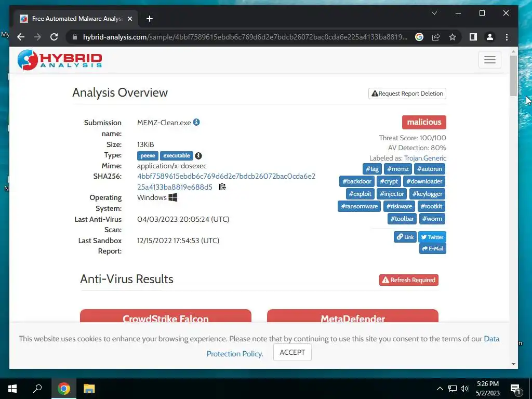Click the Chrome icon in the taskbar
Screen dimensions: 532x399
(x=63, y=389)
